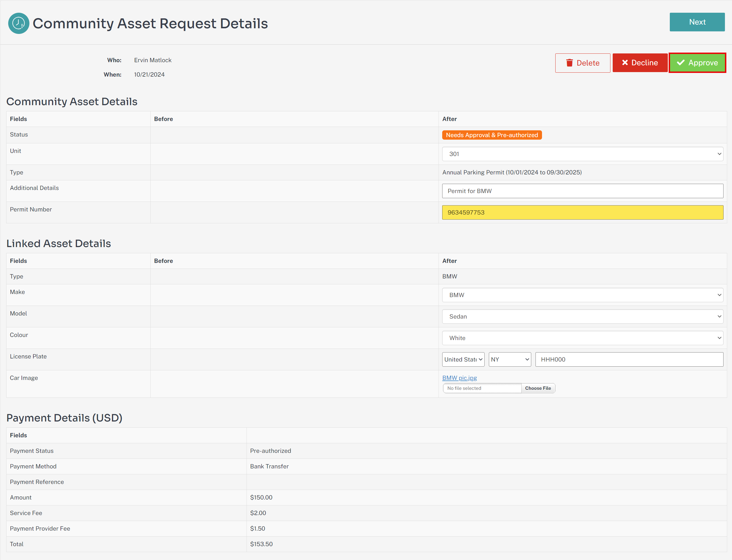Click the Payment Method value Bank Transfer

click(269, 466)
